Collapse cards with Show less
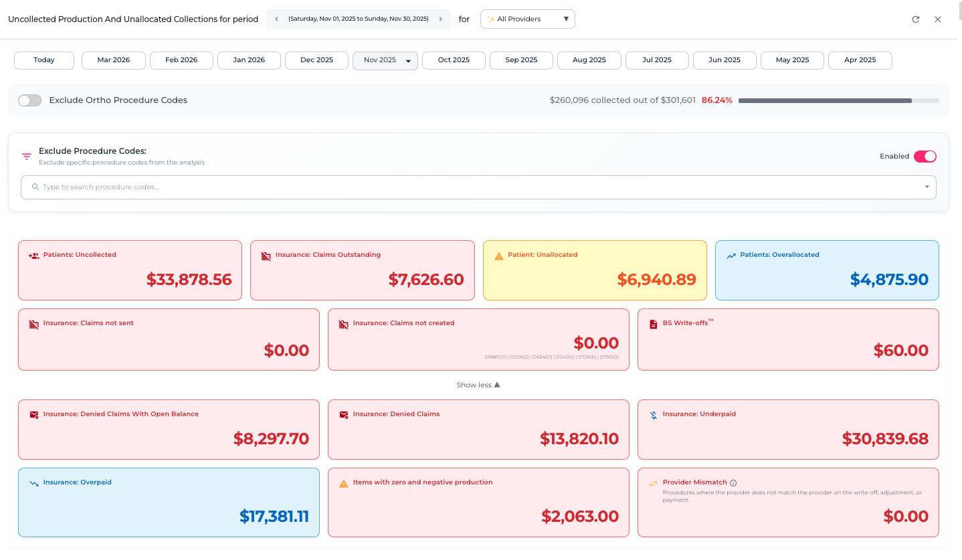Screen dimensions: 962x560 pos(478,385)
